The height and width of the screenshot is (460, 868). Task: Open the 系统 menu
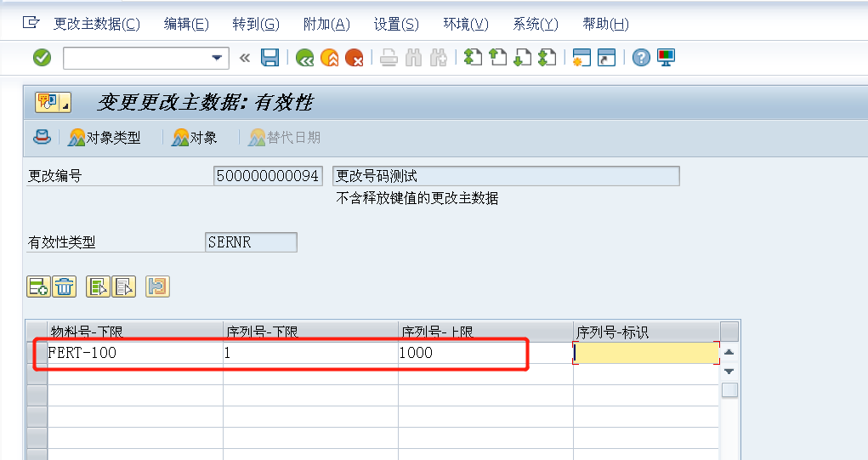tap(536, 24)
